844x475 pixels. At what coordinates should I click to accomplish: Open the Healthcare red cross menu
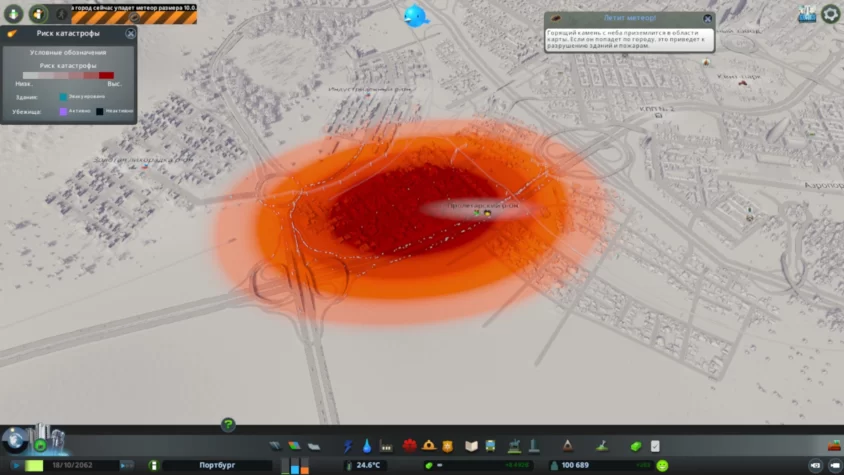tap(410, 446)
